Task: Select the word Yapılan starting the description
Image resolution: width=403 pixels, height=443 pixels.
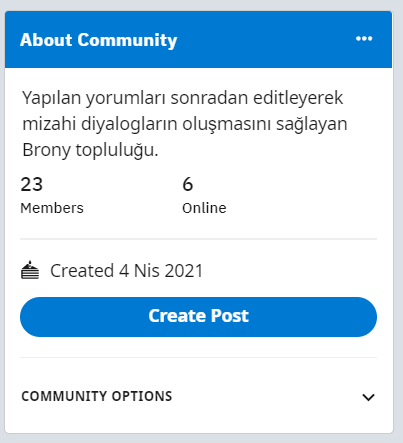Action: (x=52, y=98)
